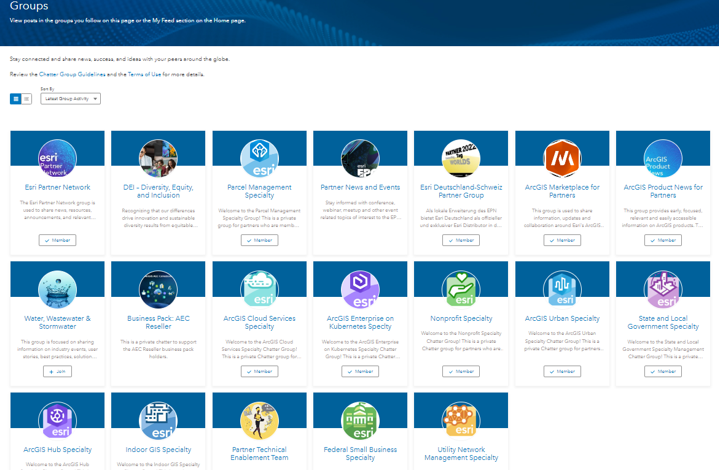Viewport: 719px width, 470px height.
Task: Click State and Local Government Specialty icon
Action: point(663,289)
